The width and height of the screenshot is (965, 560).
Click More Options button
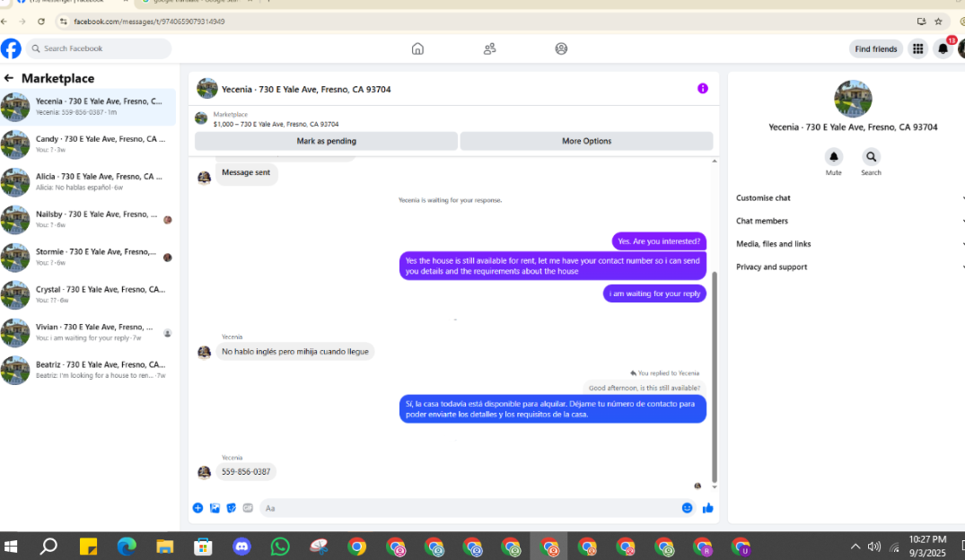586,141
